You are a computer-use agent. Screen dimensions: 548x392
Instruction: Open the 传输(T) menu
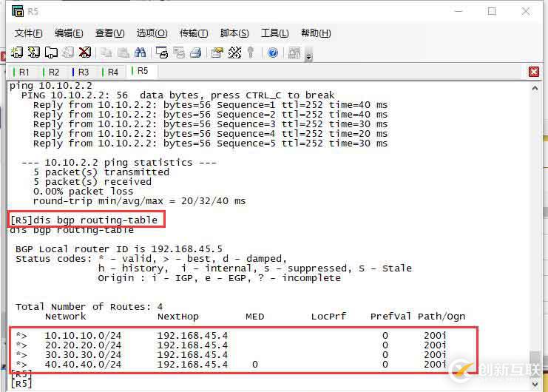194,33
